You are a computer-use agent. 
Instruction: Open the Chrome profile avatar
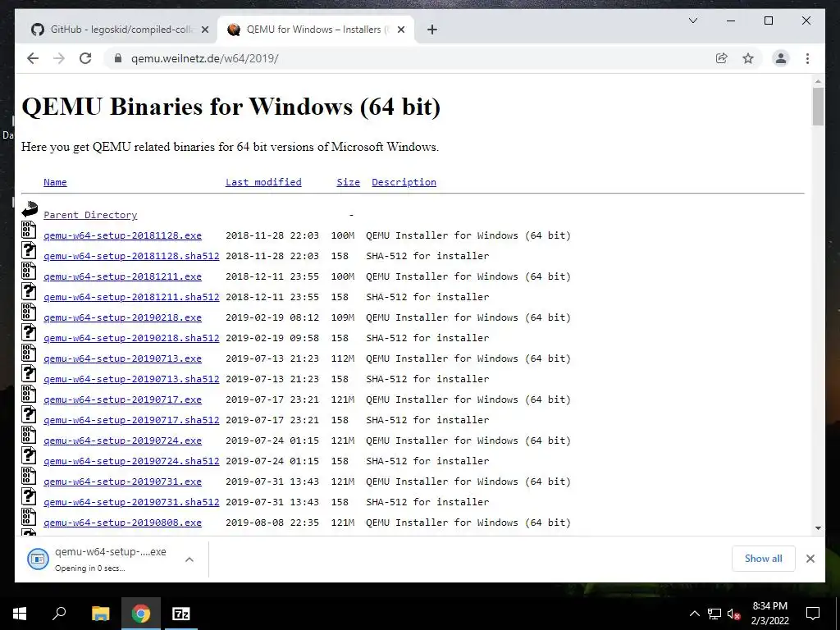(x=781, y=58)
